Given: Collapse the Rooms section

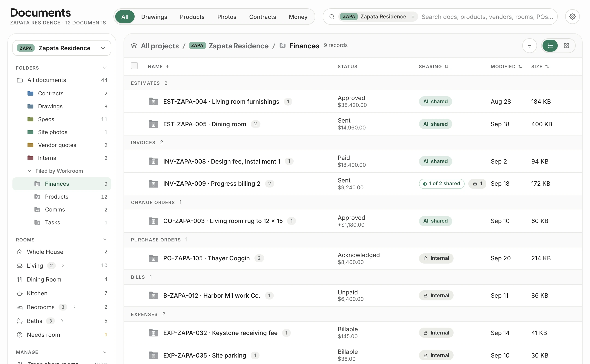Looking at the screenshot, I should point(105,239).
